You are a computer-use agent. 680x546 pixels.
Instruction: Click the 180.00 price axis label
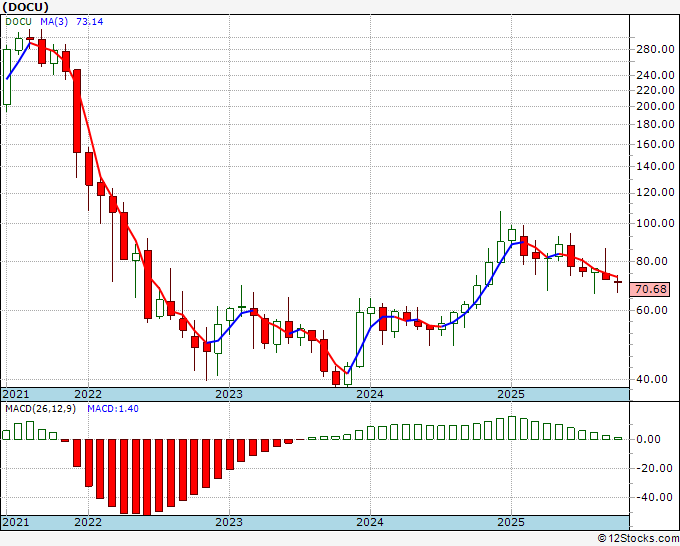click(655, 125)
